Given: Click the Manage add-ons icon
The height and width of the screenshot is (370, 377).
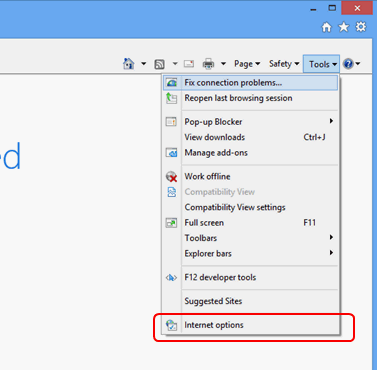Looking at the screenshot, I should [171, 153].
